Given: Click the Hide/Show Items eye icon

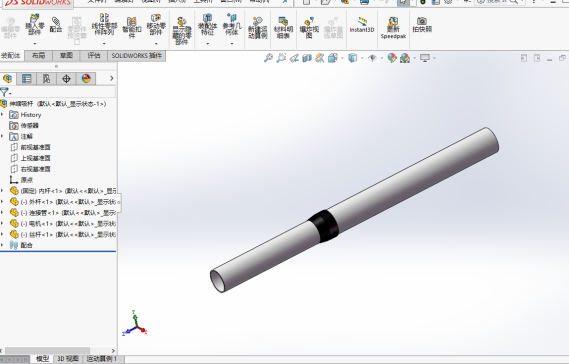Looking at the screenshot, I should tap(372, 58).
